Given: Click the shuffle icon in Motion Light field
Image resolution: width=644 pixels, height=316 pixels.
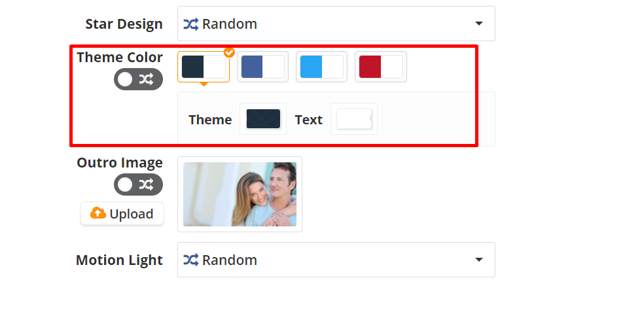Looking at the screenshot, I should click(x=190, y=260).
